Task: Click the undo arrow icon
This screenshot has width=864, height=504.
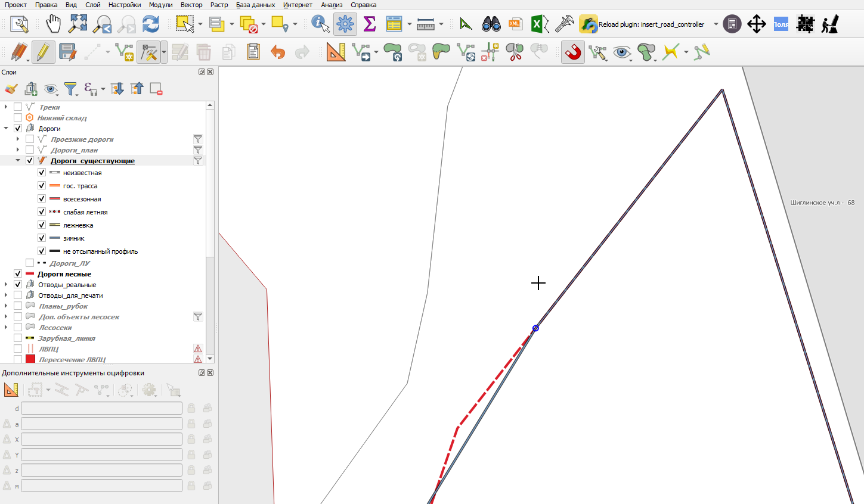Action: 278,52
